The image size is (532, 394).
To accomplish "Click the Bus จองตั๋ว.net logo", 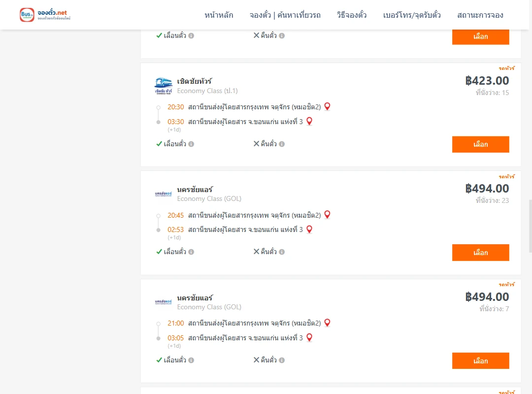I will (45, 15).
